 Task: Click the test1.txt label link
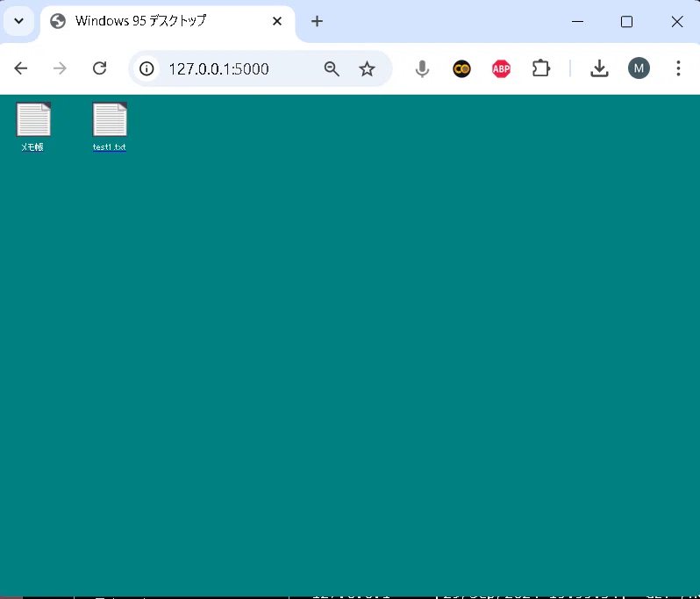[x=110, y=146]
